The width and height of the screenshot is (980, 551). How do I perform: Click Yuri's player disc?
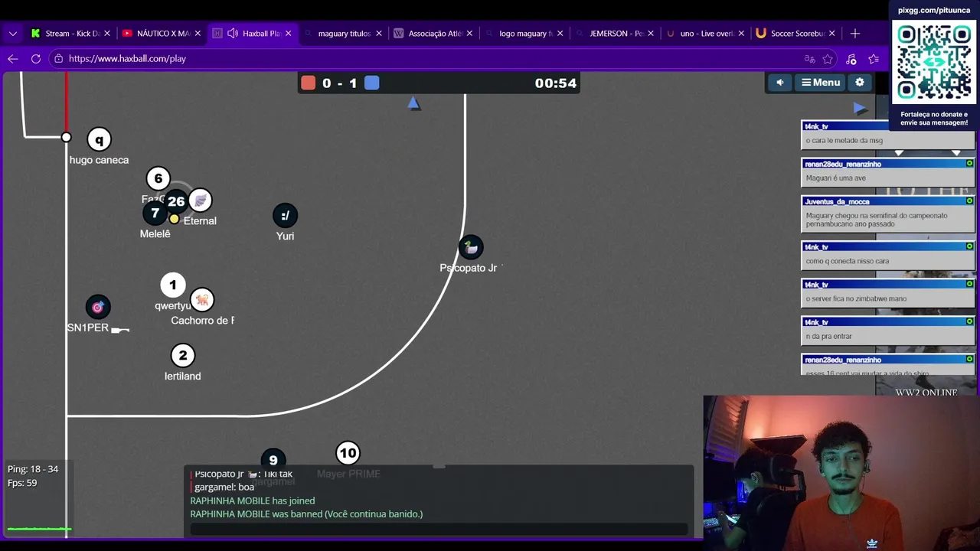[x=285, y=216]
